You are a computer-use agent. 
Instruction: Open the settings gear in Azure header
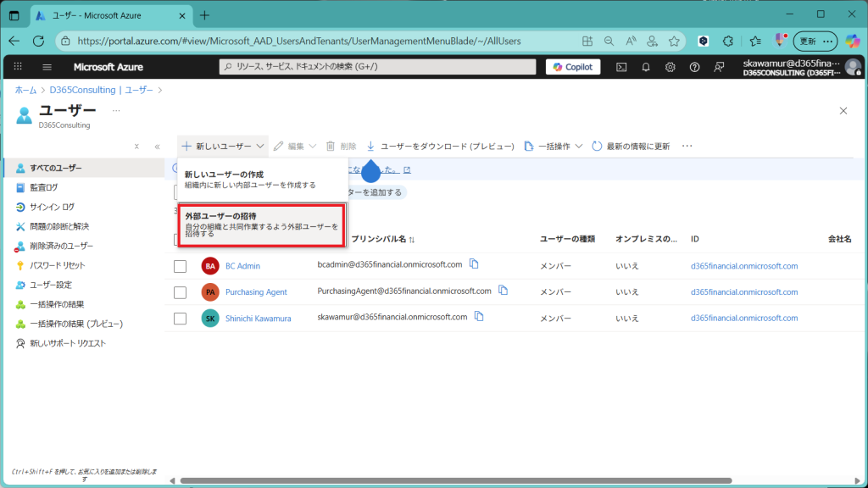pyautogui.click(x=670, y=67)
